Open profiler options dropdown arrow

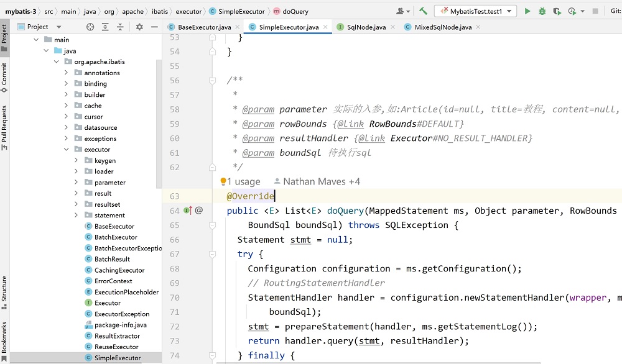[x=582, y=11]
